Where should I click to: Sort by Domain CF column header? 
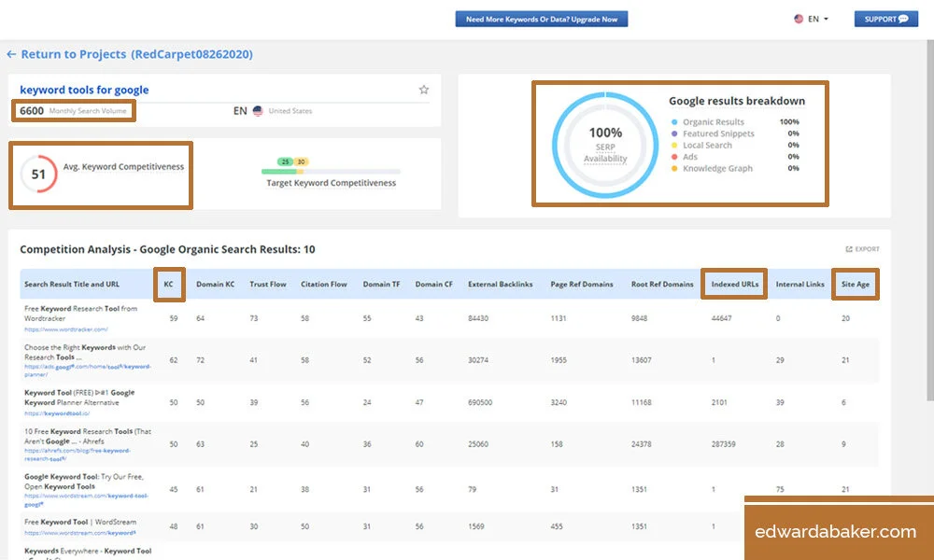point(433,284)
